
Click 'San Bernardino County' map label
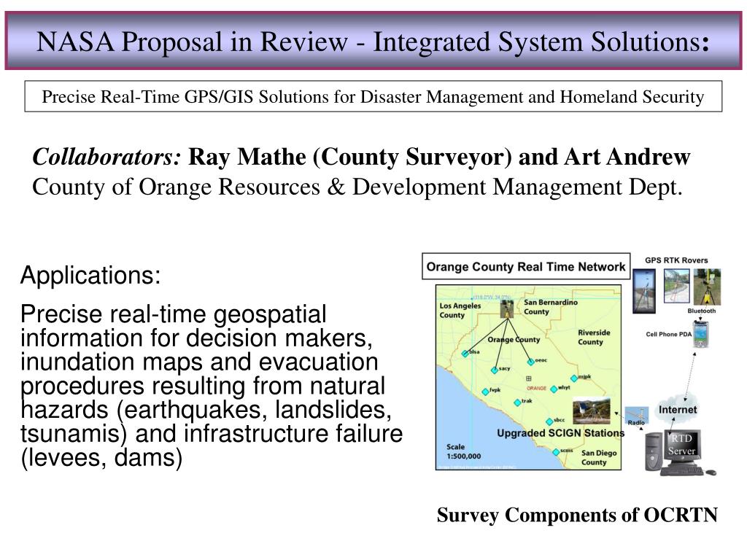pyautogui.click(x=550, y=307)
